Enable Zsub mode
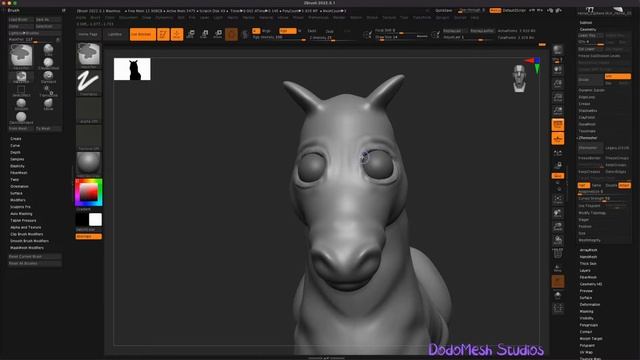This screenshot has height=360, width=640. click(x=329, y=31)
